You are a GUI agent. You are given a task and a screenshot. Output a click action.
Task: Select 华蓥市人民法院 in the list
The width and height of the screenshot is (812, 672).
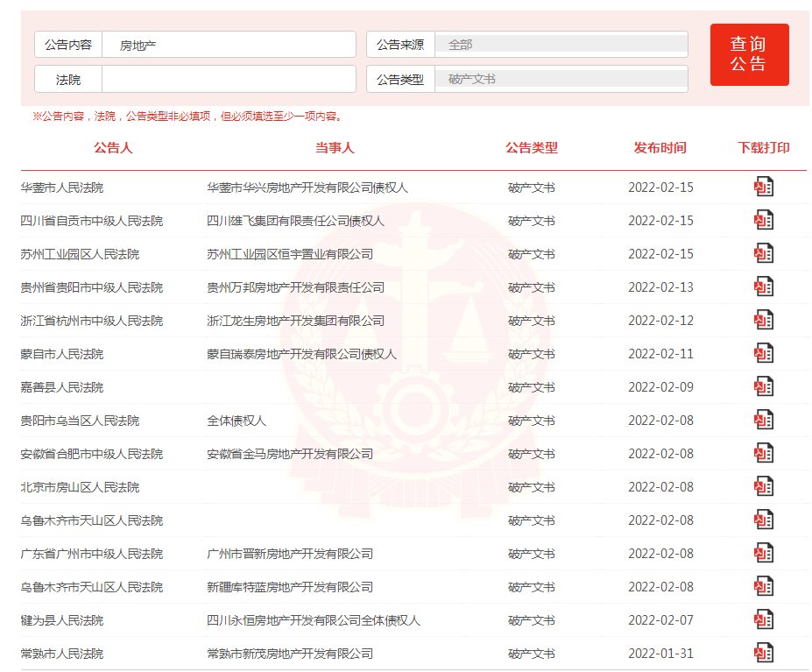tap(62, 187)
